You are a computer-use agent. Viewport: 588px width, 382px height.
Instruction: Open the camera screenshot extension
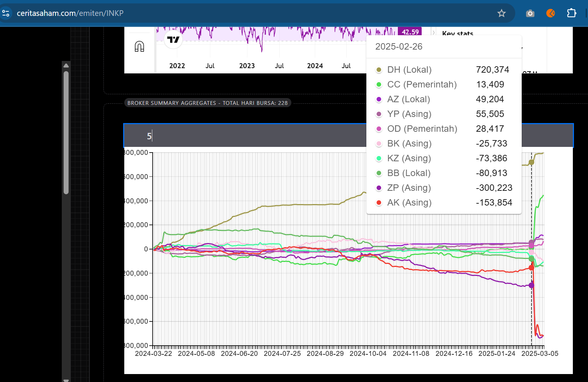530,14
